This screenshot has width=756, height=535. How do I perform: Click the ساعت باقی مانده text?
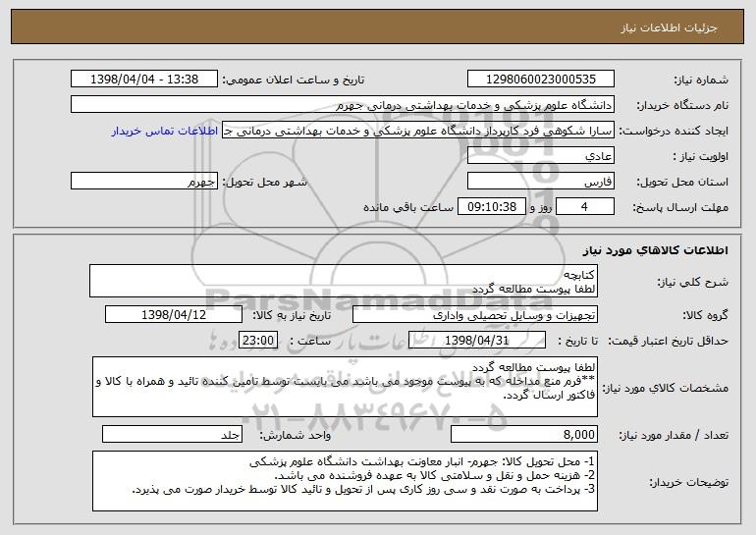pos(408,207)
